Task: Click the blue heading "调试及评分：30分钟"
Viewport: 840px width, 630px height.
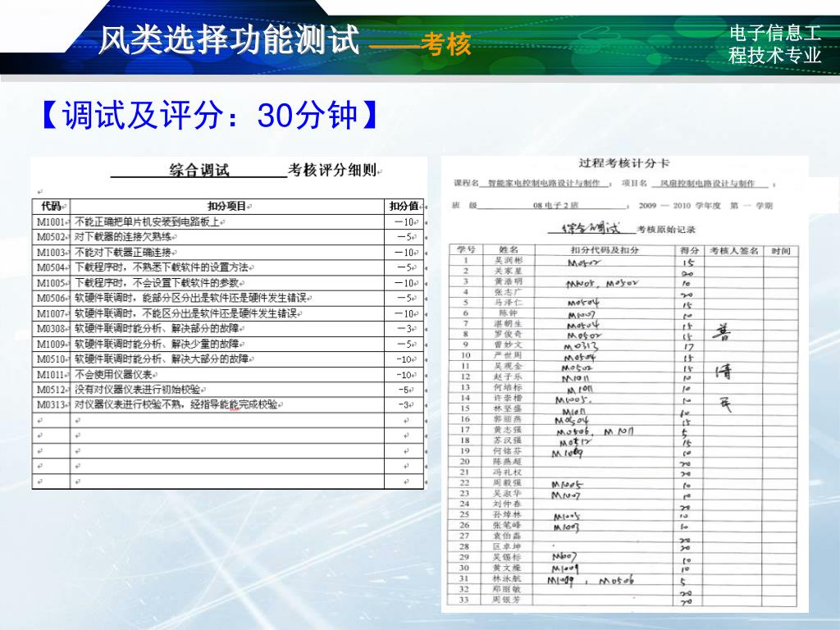Action: tap(209, 115)
